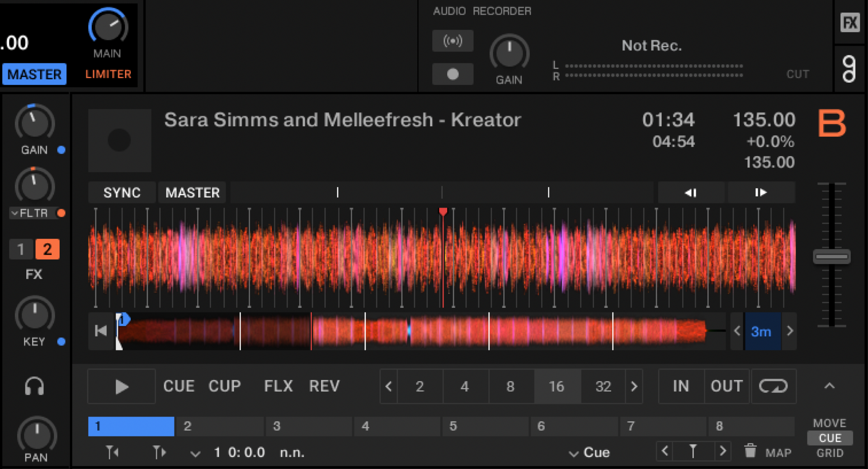Select hotcue pad 5
Image resolution: width=868 pixels, height=469 pixels.
[x=485, y=426]
